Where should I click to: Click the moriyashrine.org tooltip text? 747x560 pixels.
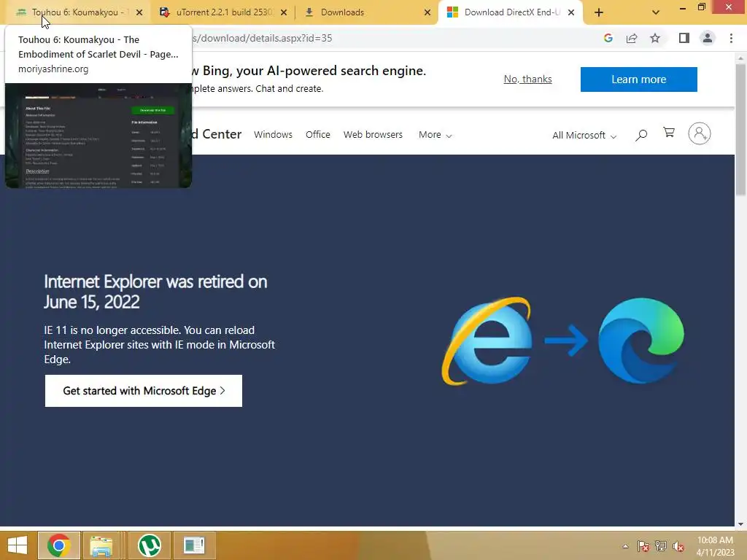pyautogui.click(x=53, y=69)
